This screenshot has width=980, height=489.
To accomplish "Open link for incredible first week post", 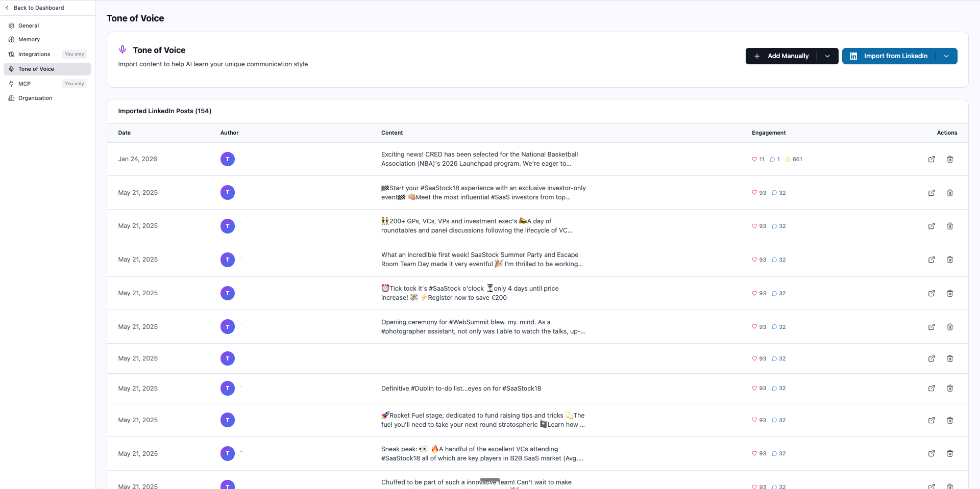I will pyautogui.click(x=932, y=260).
